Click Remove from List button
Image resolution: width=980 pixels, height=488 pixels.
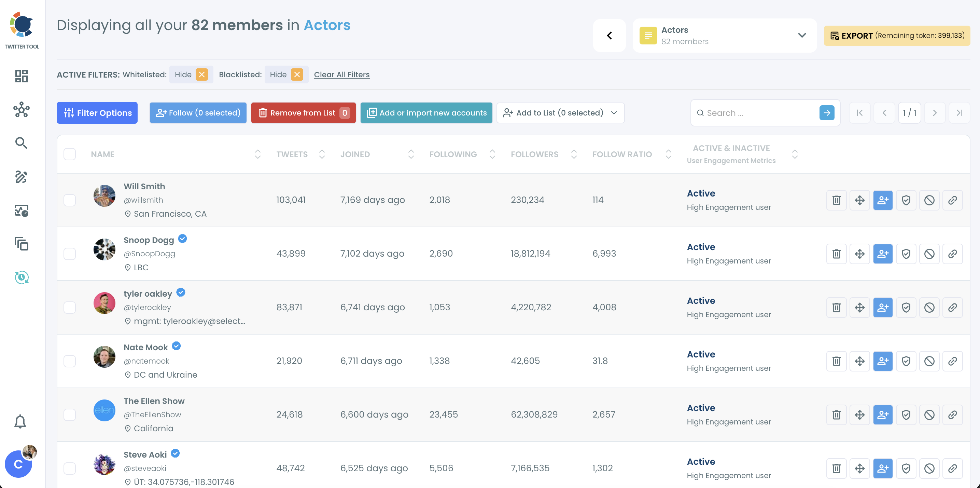pos(303,113)
